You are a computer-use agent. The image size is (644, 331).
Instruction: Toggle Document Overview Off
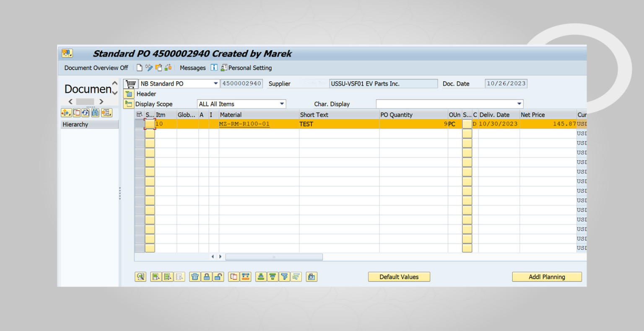[96, 67]
